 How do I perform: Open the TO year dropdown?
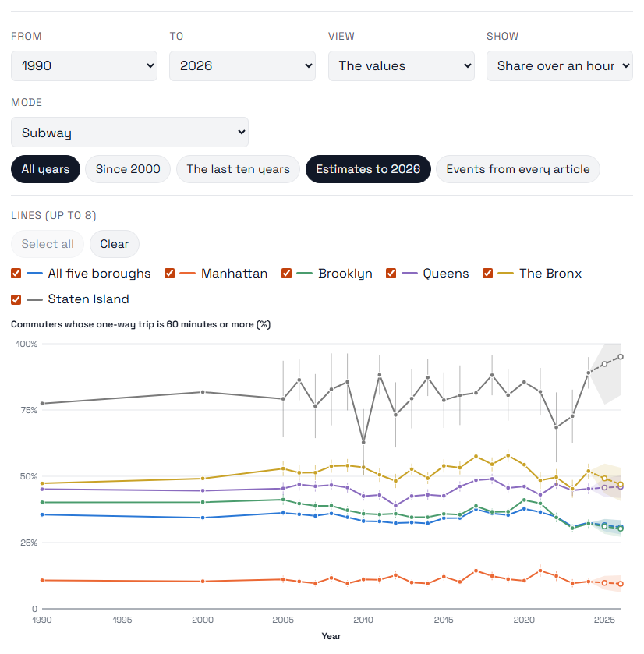242,66
